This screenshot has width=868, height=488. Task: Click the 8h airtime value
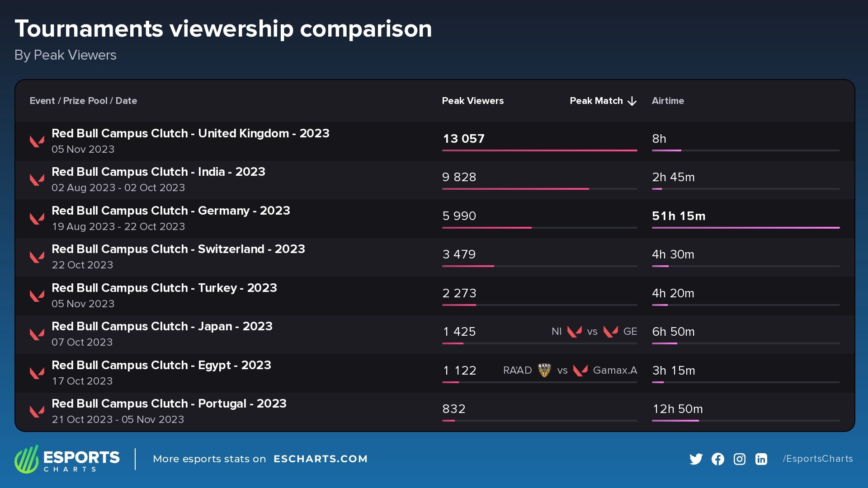click(x=659, y=139)
